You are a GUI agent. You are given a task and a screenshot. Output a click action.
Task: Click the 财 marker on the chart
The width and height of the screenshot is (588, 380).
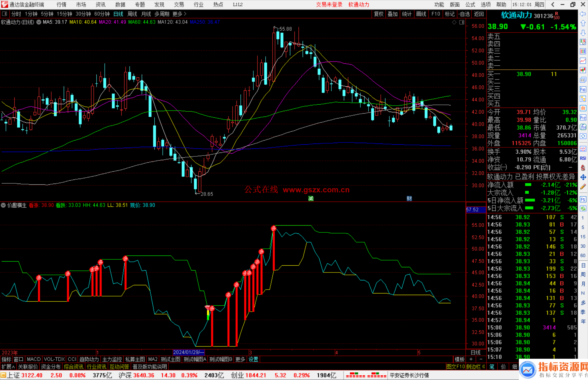(x=409, y=198)
